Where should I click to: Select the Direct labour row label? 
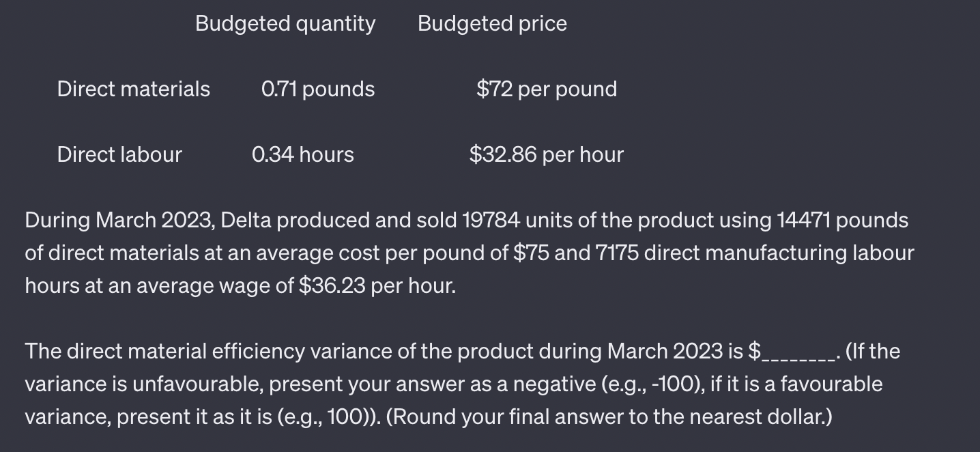[x=119, y=154]
